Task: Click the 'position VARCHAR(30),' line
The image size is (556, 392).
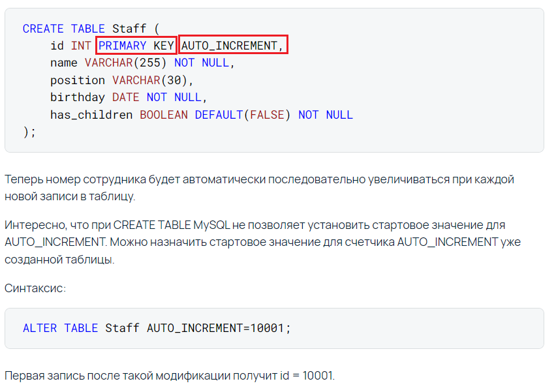Action: point(121,80)
